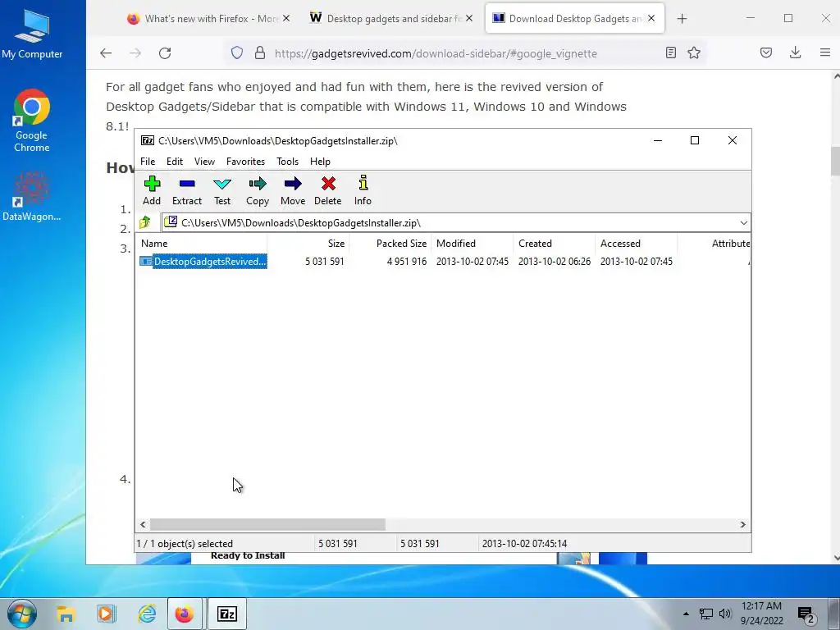Click the scroll right arrow in 7-Zip
Image resolution: width=840 pixels, height=630 pixels.
point(742,524)
